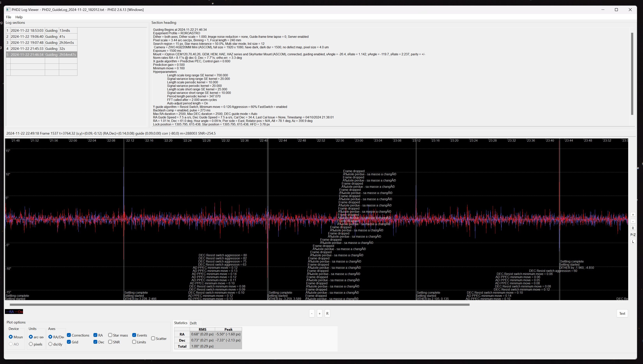643x364 pixels.
Task: Zoom out horizontally with minus button below graph
Action: coord(312,314)
